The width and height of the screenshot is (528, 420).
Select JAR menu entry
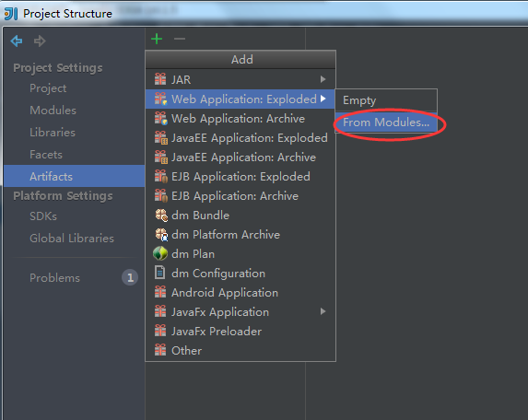(x=241, y=79)
